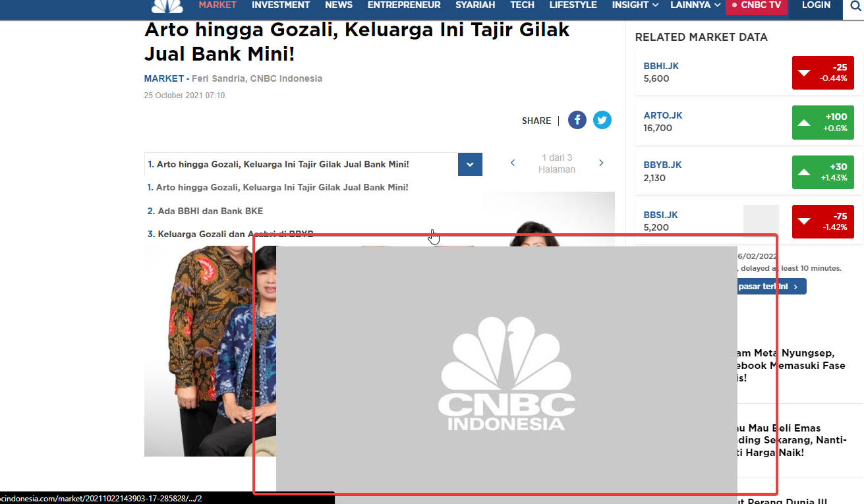Viewport: 864px width, 504px height.
Task: Expand the LAINNYA navigation dropdown
Action: (x=695, y=5)
